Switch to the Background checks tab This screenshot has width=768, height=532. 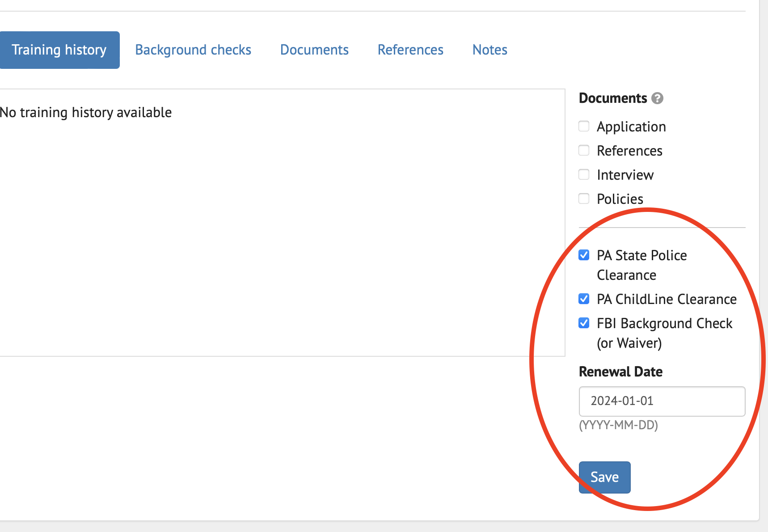pyautogui.click(x=193, y=50)
